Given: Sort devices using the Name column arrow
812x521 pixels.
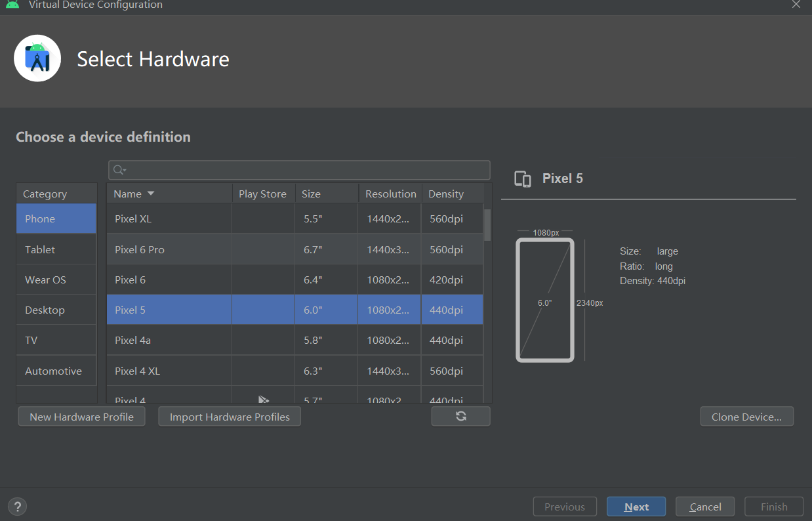Looking at the screenshot, I should pyautogui.click(x=151, y=194).
